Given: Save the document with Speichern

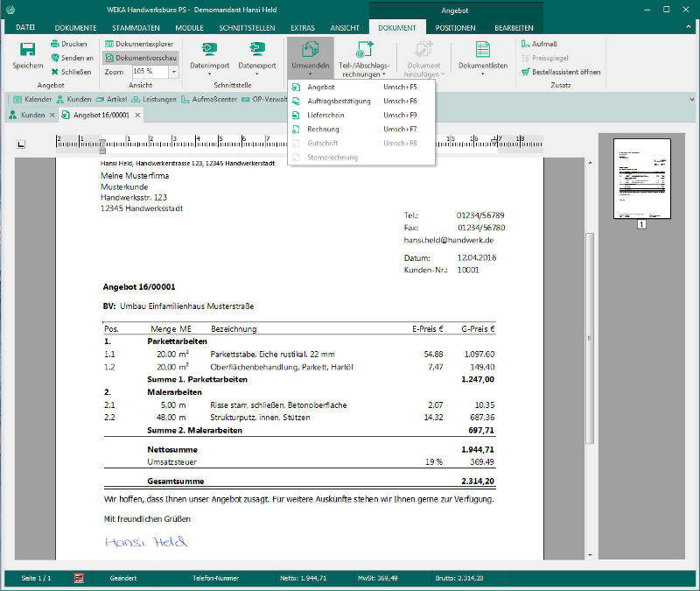Looking at the screenshot, I should [28, 55].
